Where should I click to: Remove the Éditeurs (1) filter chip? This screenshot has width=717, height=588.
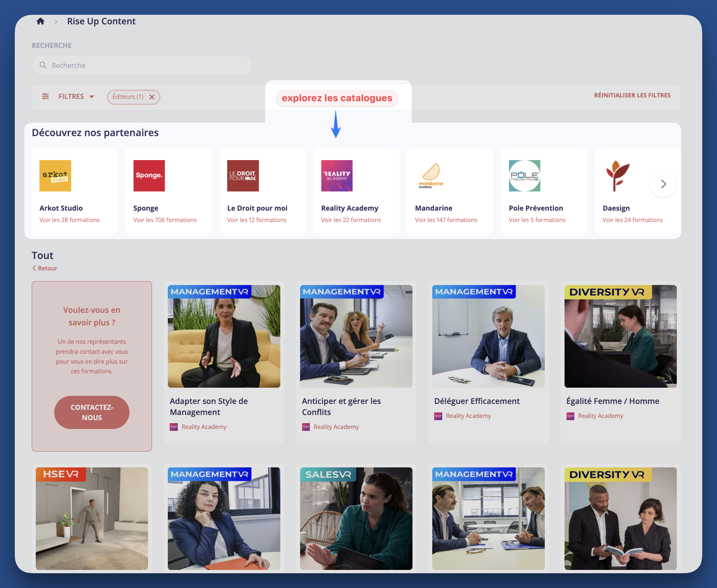click(152, 97)
